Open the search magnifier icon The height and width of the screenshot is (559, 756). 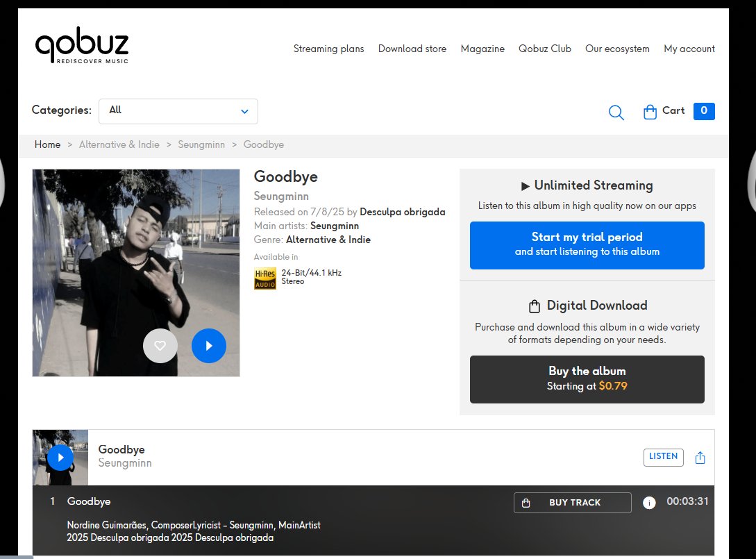[x=616, y=112]
